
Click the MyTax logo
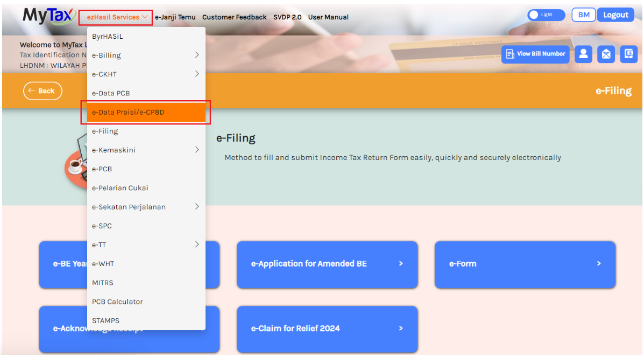coord(49,16)
